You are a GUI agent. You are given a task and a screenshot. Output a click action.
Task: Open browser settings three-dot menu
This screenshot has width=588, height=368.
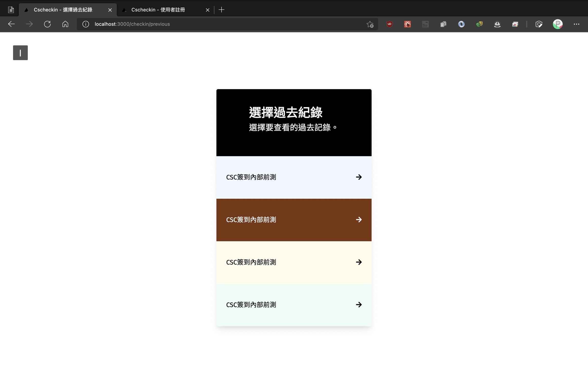click(577, 24)
